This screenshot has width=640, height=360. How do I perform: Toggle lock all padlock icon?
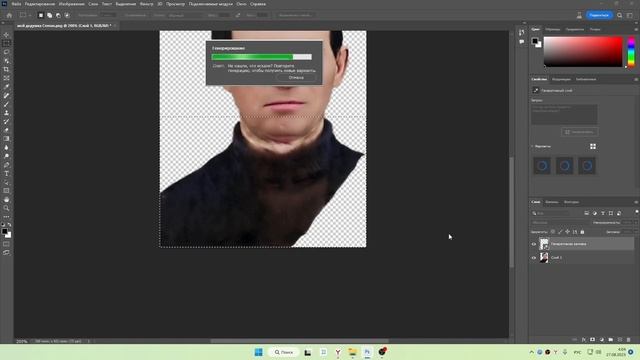(x=582, y=231)
